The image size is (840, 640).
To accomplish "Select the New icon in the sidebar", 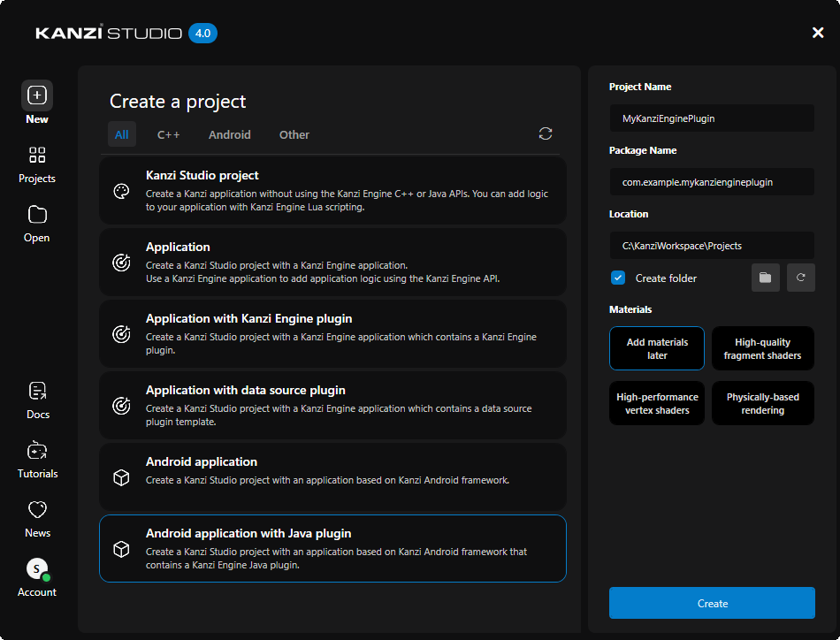I will [x=36, y=95].
